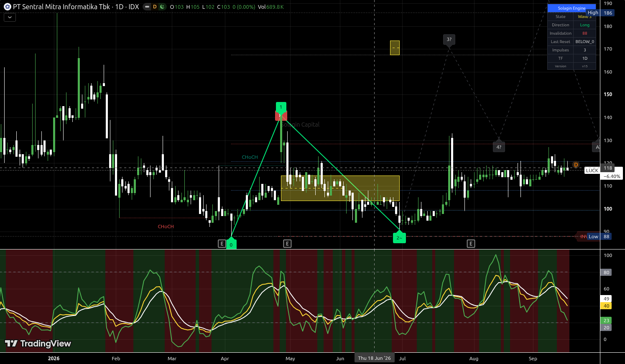
Task: Click the 2026 year label on time axis
Action: (x=54, y=359)
